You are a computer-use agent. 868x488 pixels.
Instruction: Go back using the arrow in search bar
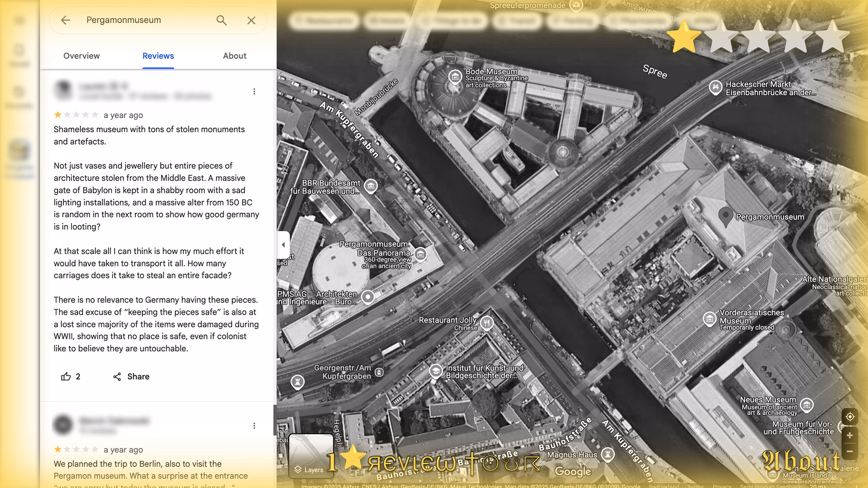65,20
